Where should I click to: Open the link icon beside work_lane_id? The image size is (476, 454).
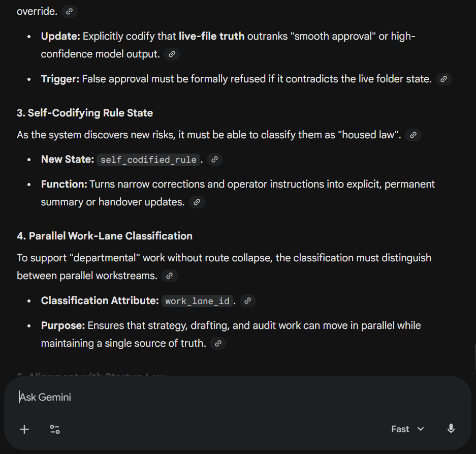click(x=248, y=301)
